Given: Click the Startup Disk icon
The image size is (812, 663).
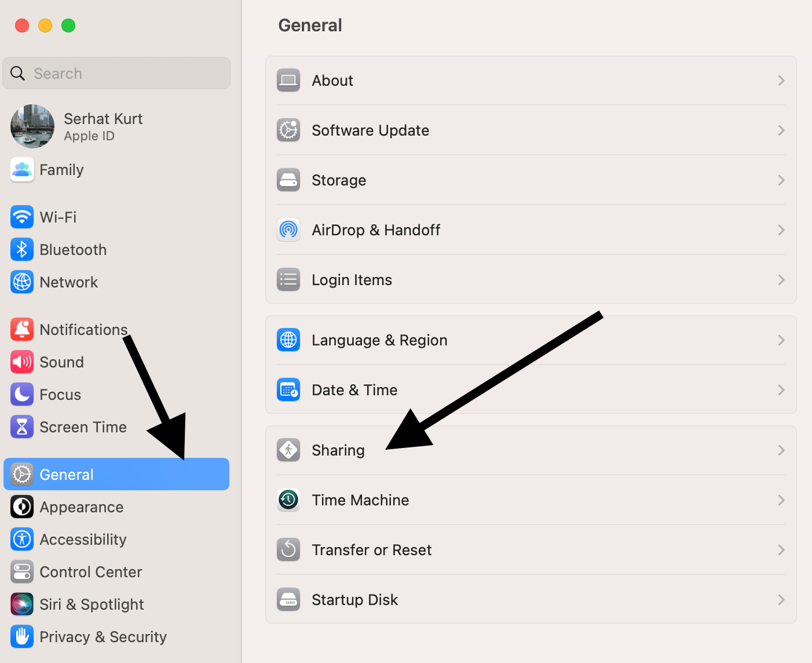Looking at the screenshot, I should coord(288,600).
